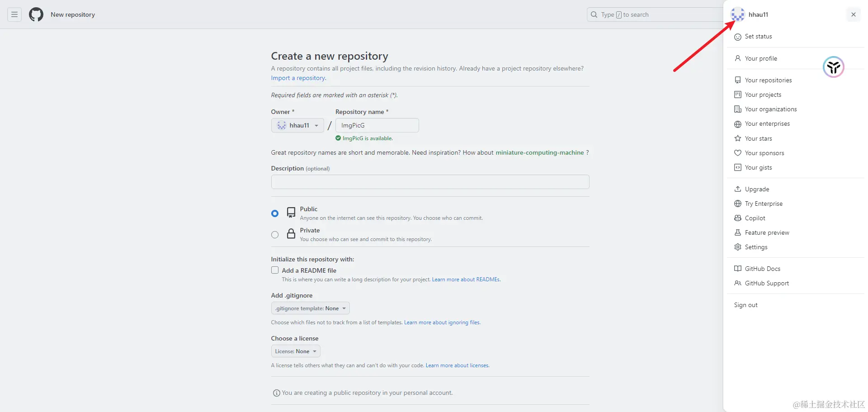Screen dimensions: 868x412
Task: Click the Your projects board icon
Action: pyautogui.click(x=738, y=95)
